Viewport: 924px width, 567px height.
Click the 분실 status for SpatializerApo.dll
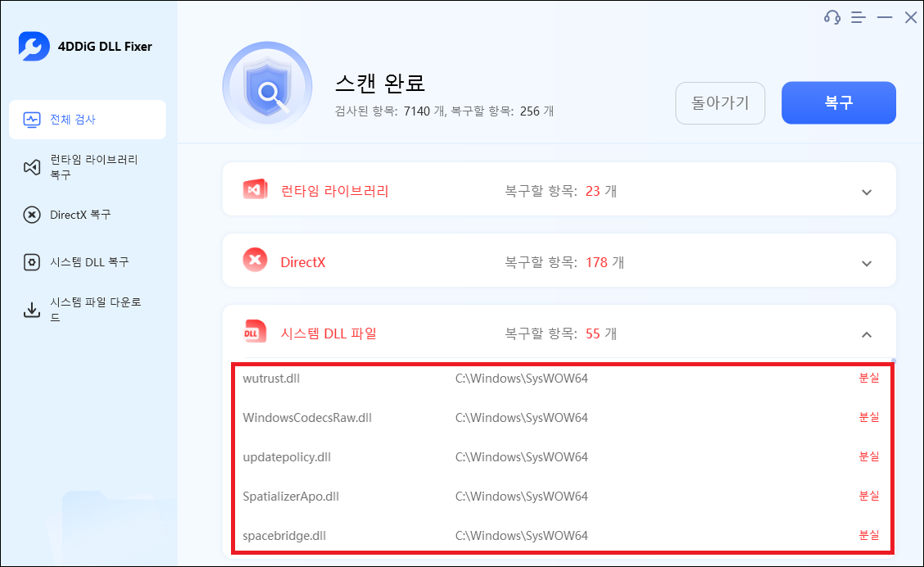point(868,497)
